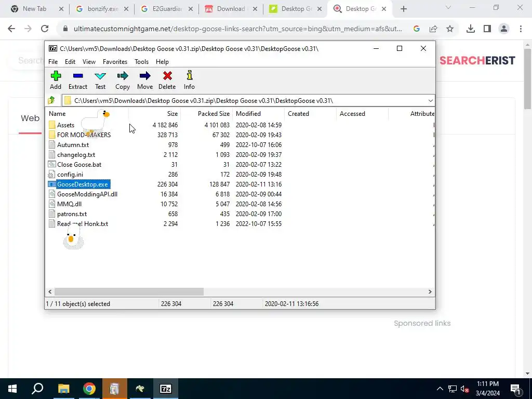Click the left scroll arrow in 7-Zip
The height and width of the screenshot is (399, 532).
[50, 291]
